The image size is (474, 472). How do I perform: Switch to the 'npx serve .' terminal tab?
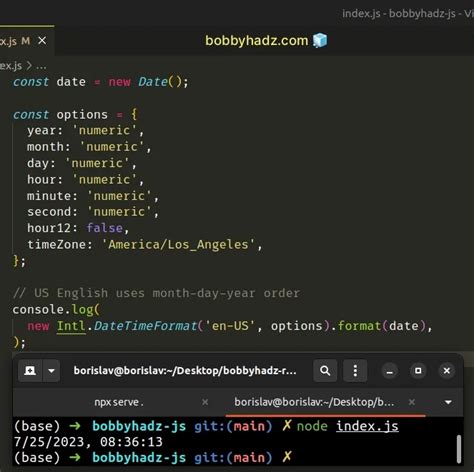(x=119, y=402)
